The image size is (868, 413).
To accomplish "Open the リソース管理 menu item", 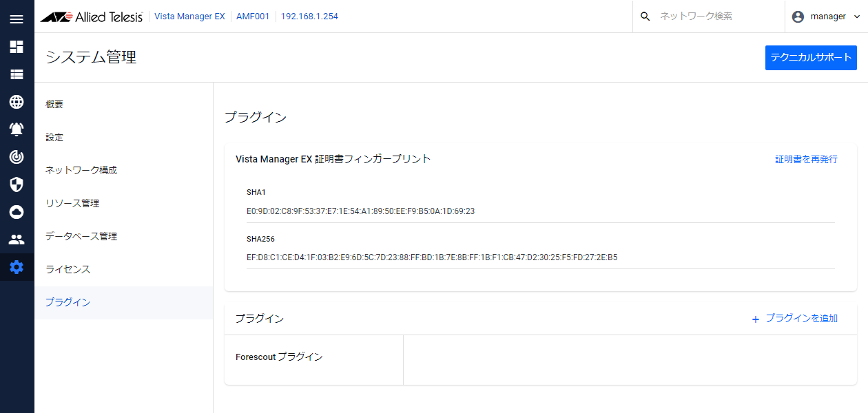I will tap(124, 204).
